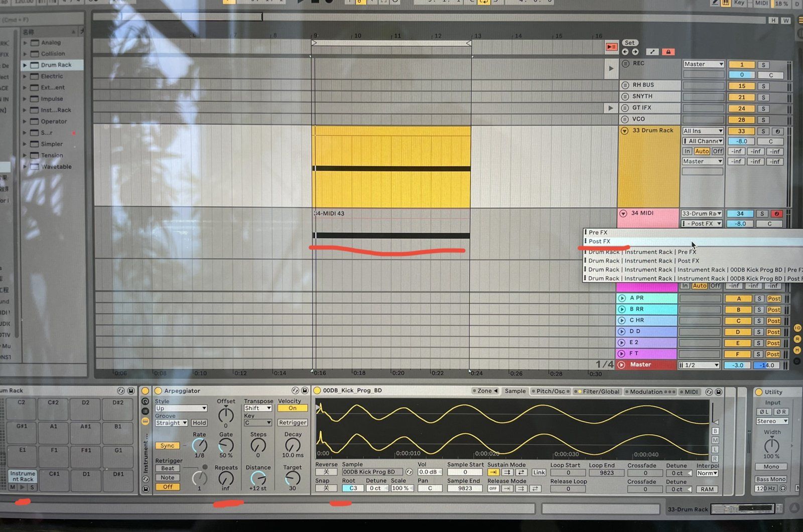
Task: Click the Back to Arrangement button
Action: (611, 47)
